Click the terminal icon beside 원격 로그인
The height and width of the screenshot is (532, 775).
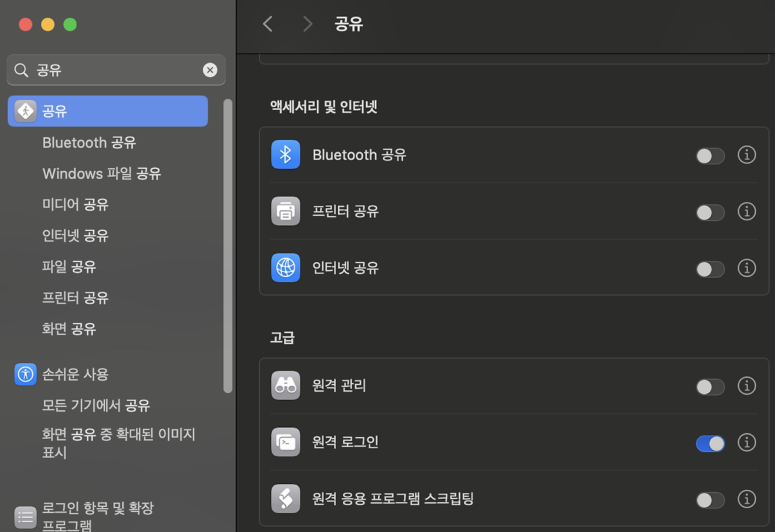point(285,442)
